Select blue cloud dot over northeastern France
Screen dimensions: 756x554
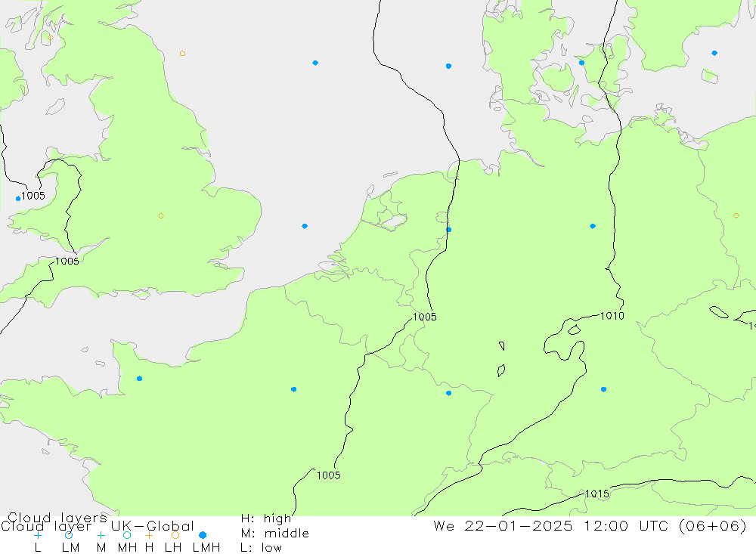point(449,393)
